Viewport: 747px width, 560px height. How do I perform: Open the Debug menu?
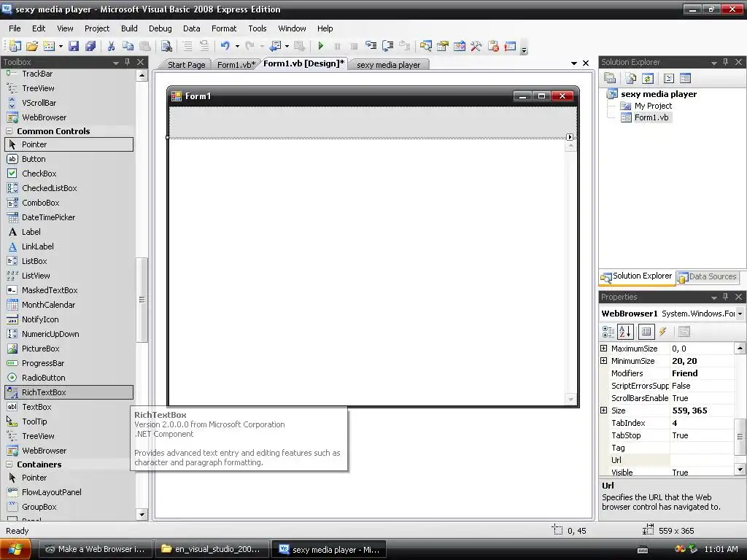[160, 28]
